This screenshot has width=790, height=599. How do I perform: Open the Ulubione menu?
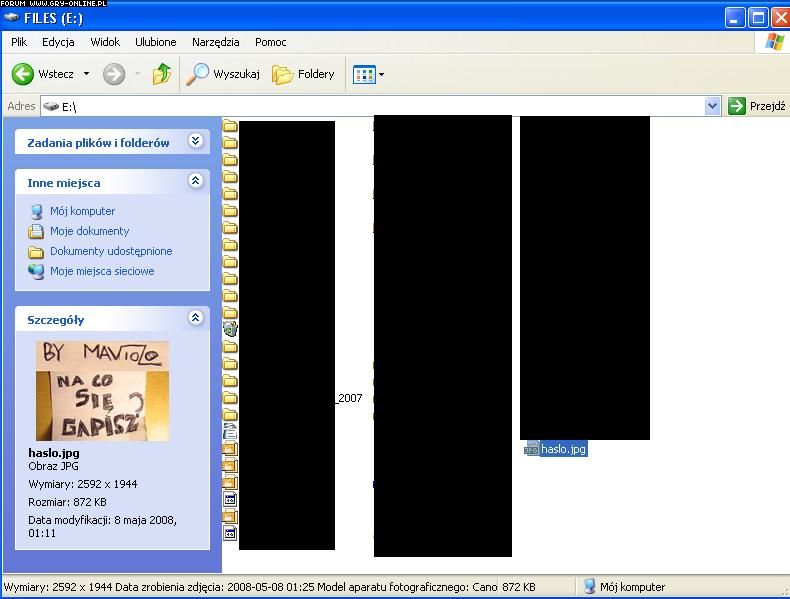[x=155, y=42]
